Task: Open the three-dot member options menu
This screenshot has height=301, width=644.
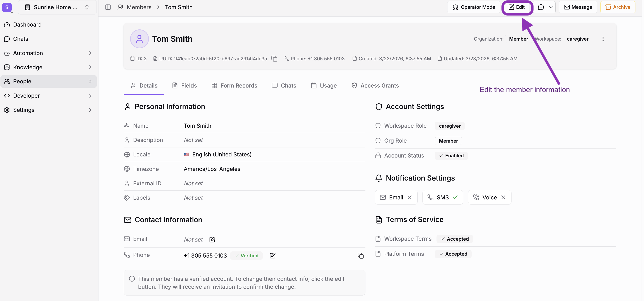Action: (603, 39)
